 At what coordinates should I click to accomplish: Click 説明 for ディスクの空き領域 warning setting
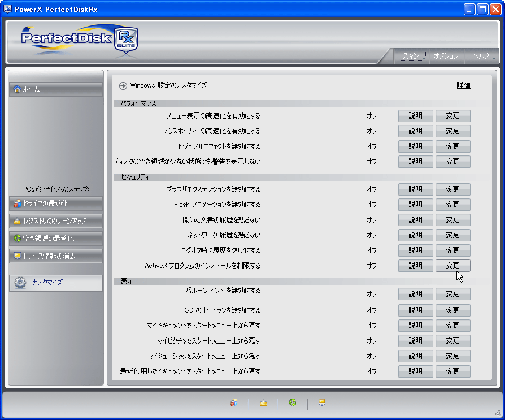coord(415,162)
